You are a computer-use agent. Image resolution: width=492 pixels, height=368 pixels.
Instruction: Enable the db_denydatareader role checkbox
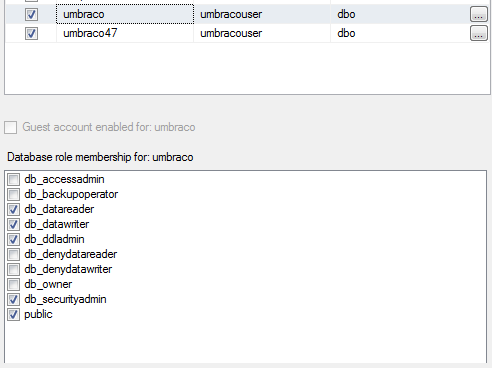(13, 254)
